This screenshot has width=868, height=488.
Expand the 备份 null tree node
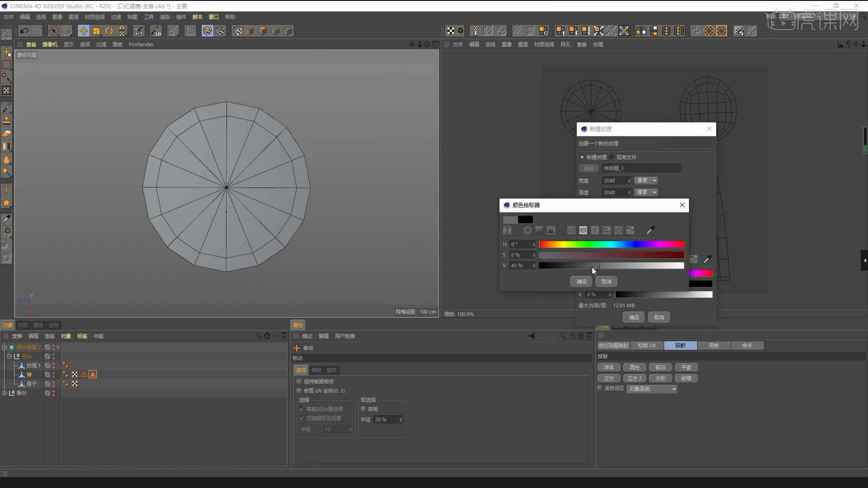pos(4,393)
